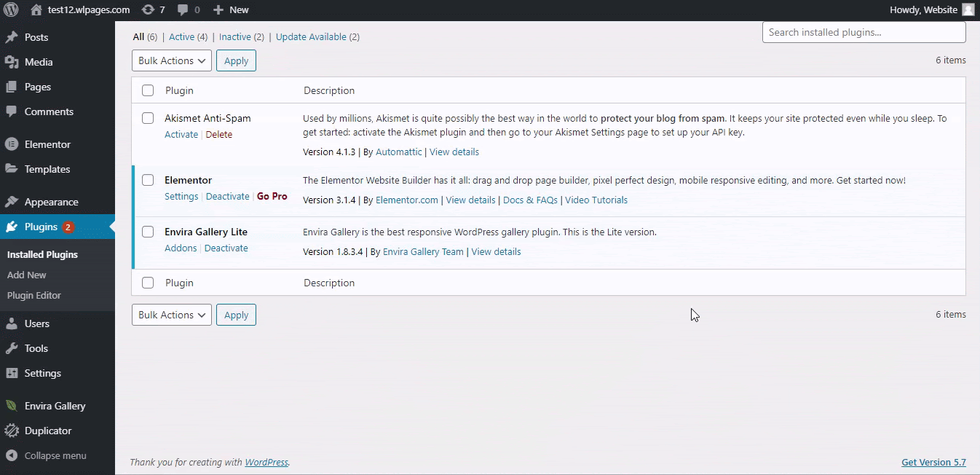
Task: Click Elementor Go Pro link
Action: point(272,196)
